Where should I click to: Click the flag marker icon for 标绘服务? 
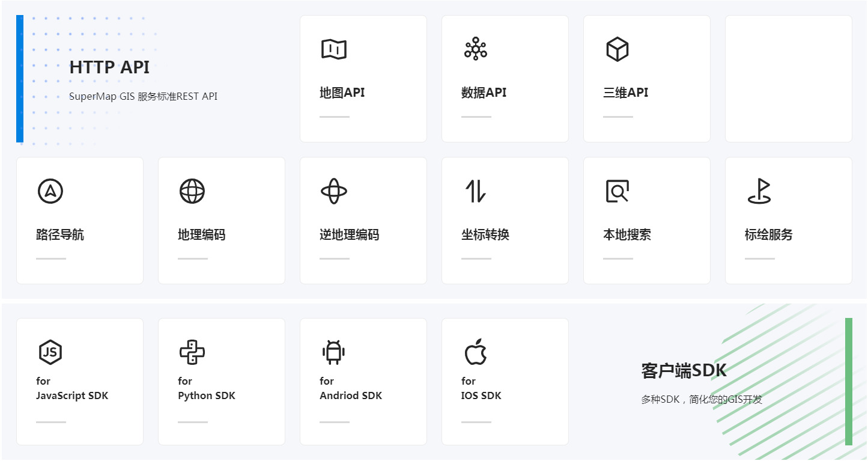coord(759,191)
